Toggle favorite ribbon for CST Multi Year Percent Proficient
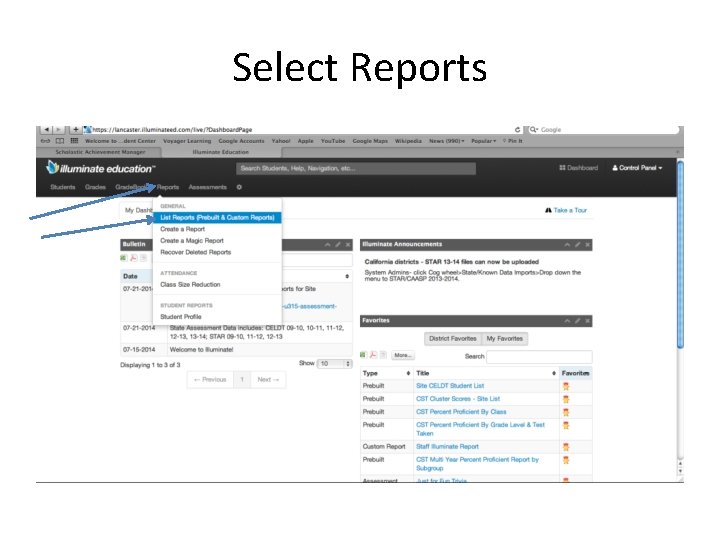The width and height of the screenshot is (720, 540). pos(566,460)
